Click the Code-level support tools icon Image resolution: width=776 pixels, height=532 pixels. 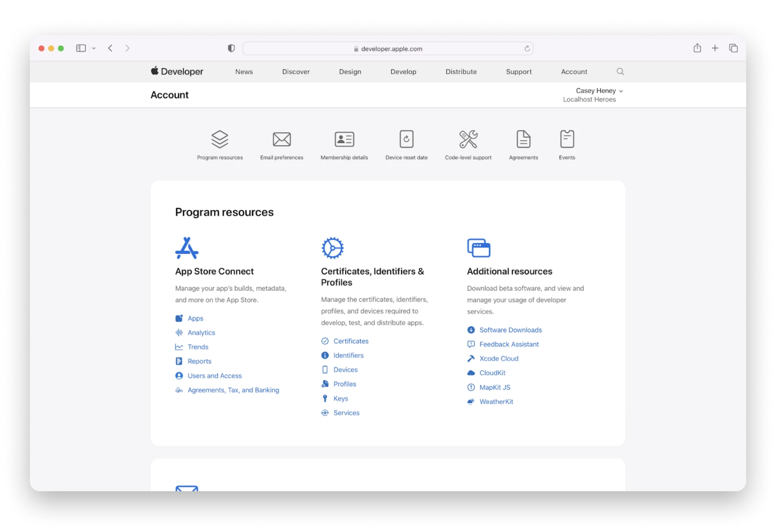(468, 139)
